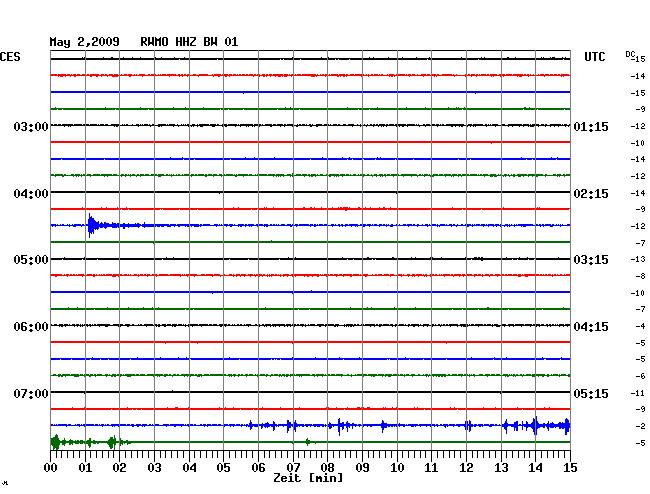Click the DC value -8

tap(640, 276)
